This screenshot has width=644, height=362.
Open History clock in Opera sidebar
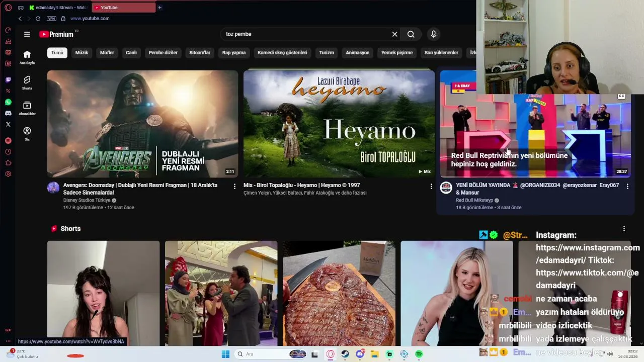8,152
